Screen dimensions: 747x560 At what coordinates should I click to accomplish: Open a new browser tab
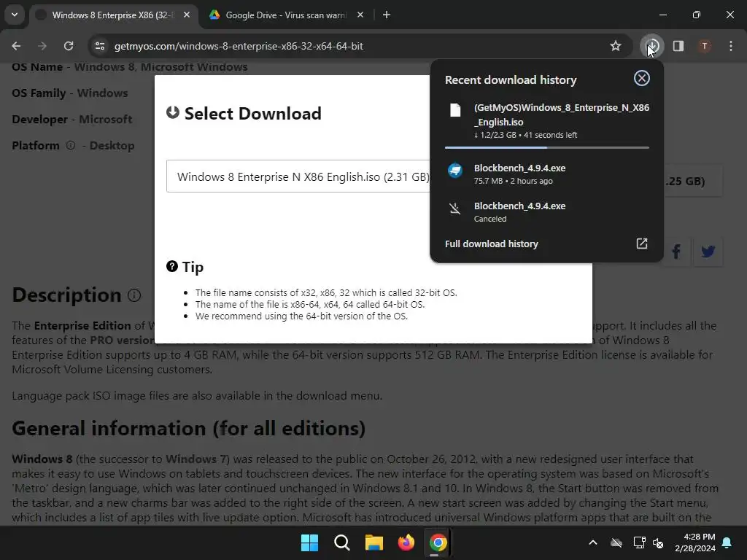point(387,15)
